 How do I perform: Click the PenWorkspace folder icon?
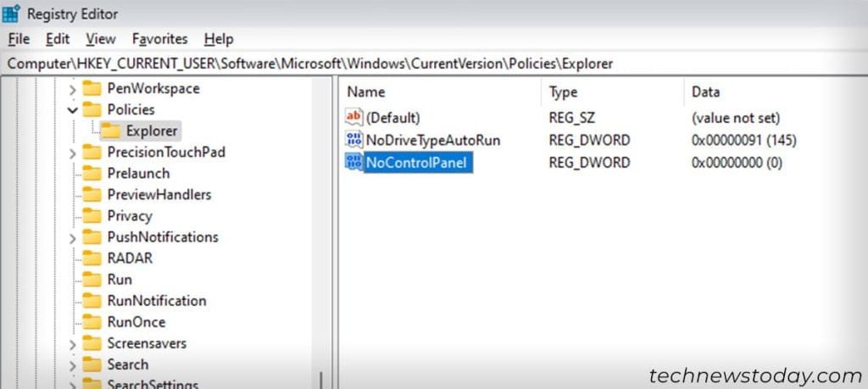(x=92, y=88)
